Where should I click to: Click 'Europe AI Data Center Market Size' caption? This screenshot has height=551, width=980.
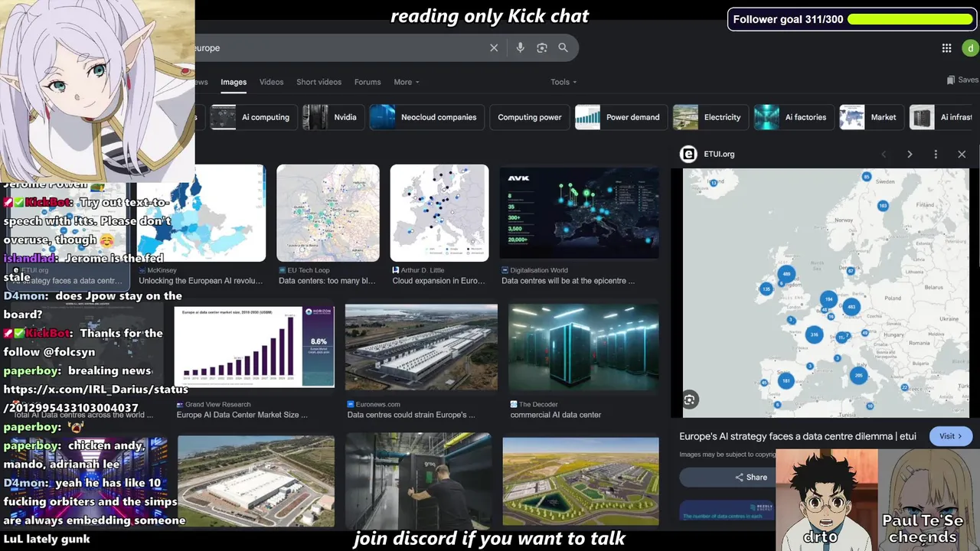click(242, 415)
